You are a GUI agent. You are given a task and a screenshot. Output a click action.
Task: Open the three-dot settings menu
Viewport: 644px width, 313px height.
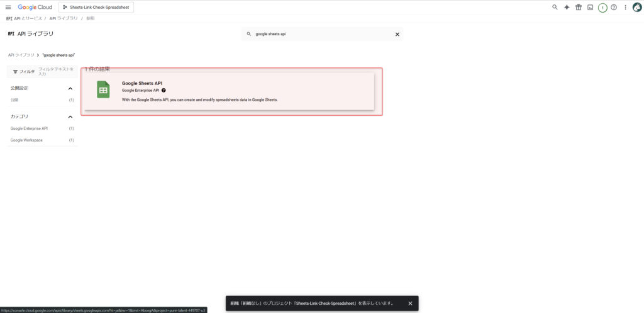(x=625, y=7)
